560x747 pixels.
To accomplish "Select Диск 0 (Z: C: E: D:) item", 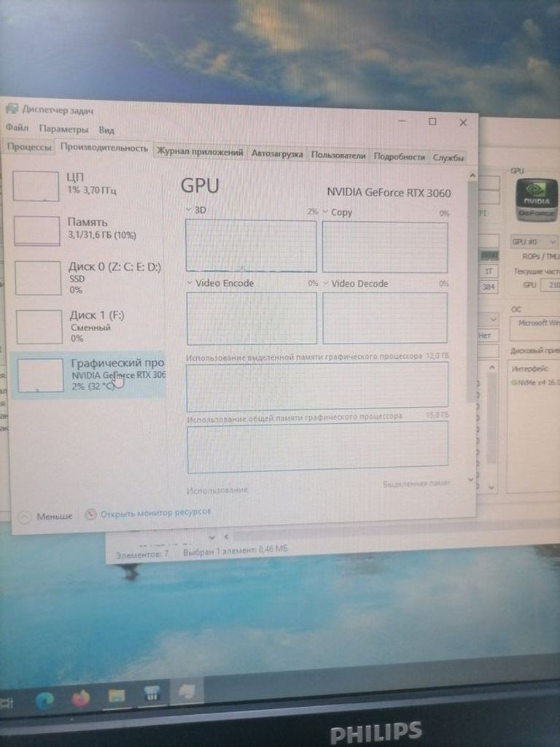I will click(x=89, y=278).
